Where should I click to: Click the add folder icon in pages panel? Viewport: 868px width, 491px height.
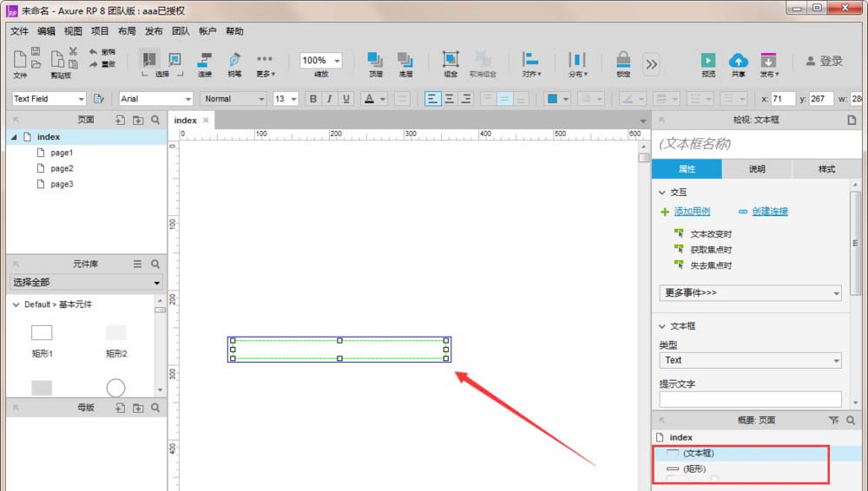(138, 120)
